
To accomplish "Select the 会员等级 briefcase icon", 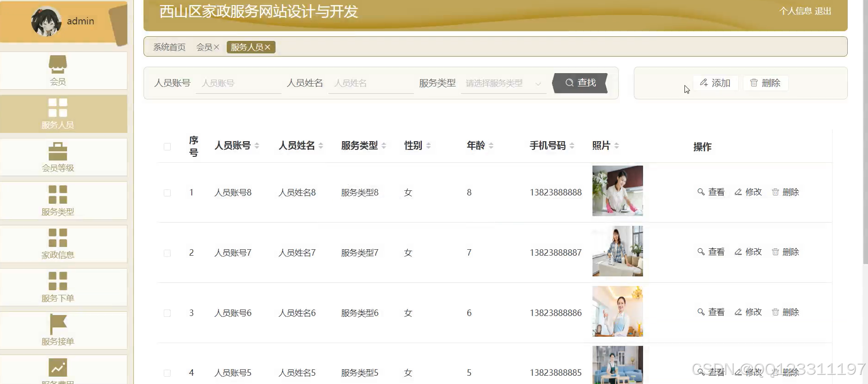I will (58, 152).
